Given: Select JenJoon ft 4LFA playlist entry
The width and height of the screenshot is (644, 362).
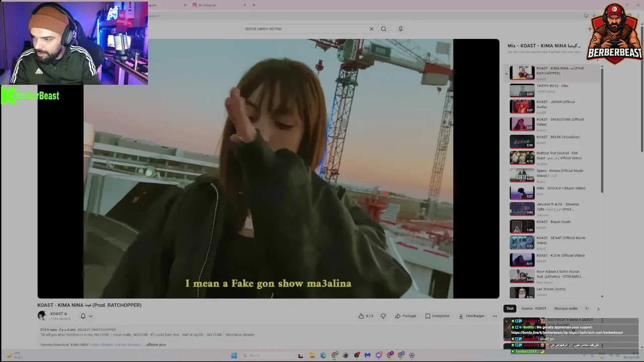Looking at the screenshot, I should coord(552,209).
